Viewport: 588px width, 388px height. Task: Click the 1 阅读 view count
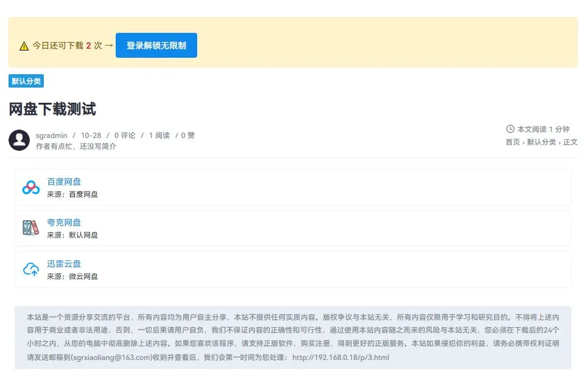click(159, 136)
